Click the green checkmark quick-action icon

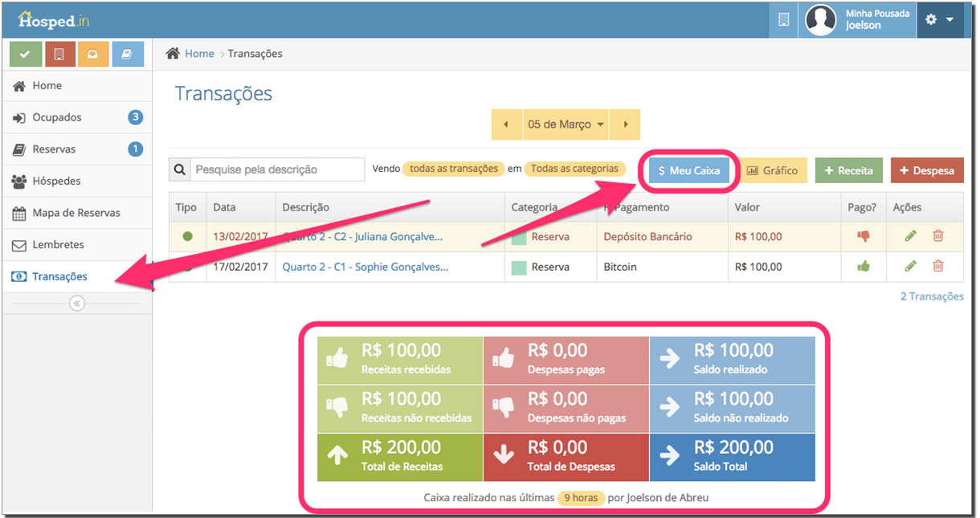pyautogui.click(x=25, y=54)
